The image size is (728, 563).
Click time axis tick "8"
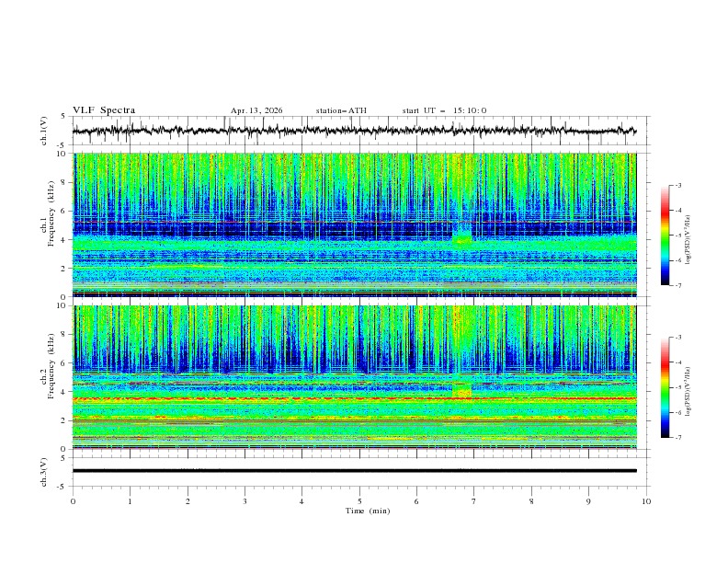(531, 501)
